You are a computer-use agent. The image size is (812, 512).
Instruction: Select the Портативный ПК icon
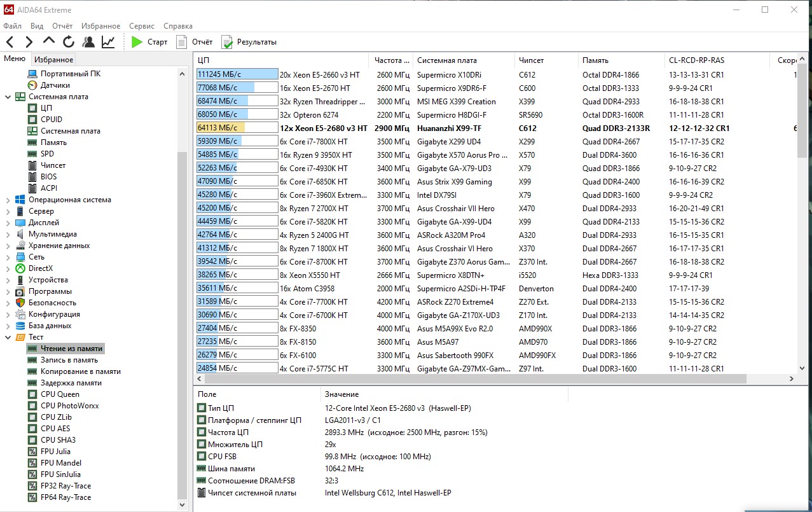coord(32,74)
